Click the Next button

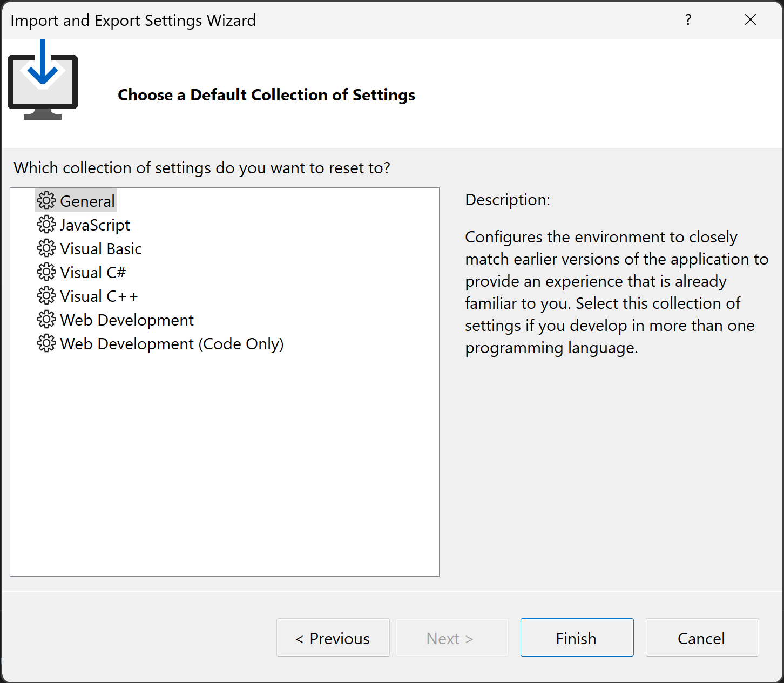coord(451,638)
